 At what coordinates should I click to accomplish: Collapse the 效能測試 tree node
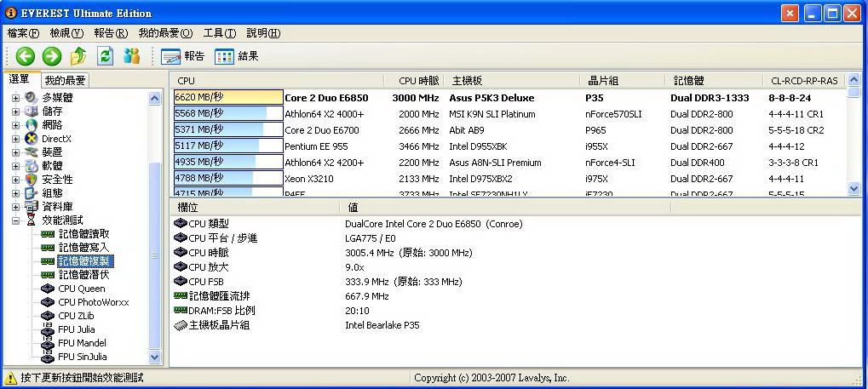[15, 220]
